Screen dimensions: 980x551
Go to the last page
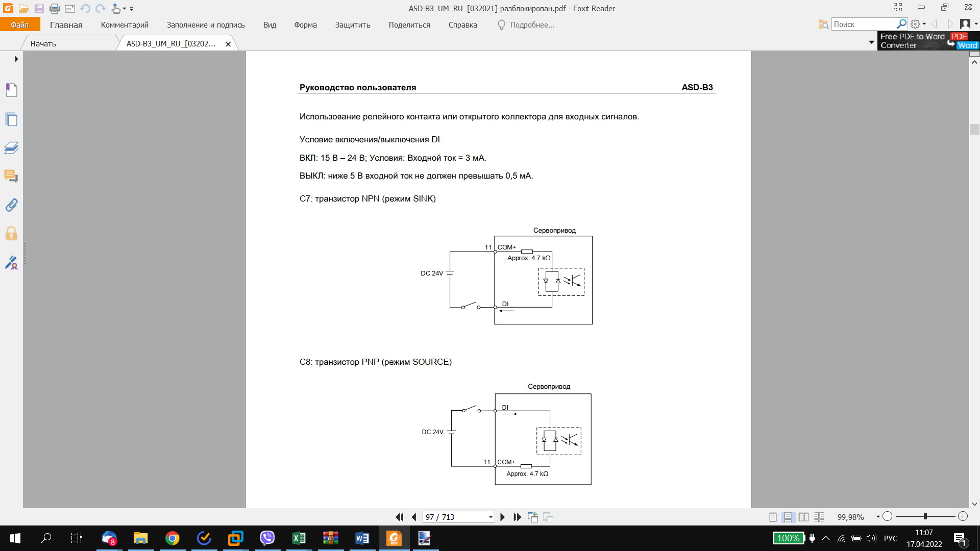(517, 517)
